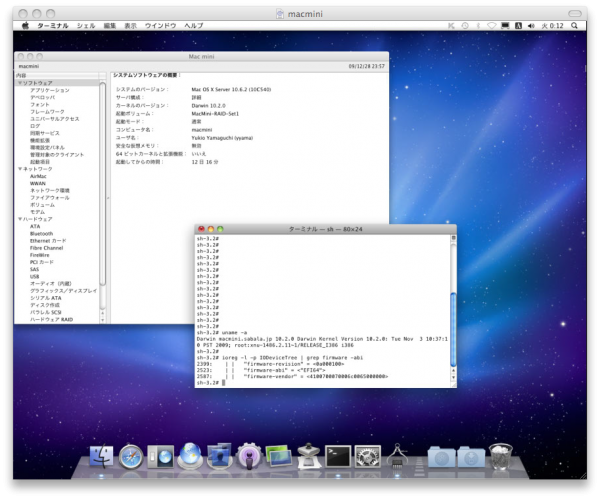Collapse the ハードウェア tree section
Screen dimensions: 600x499
pyautogui.click(x=20, y=219)
